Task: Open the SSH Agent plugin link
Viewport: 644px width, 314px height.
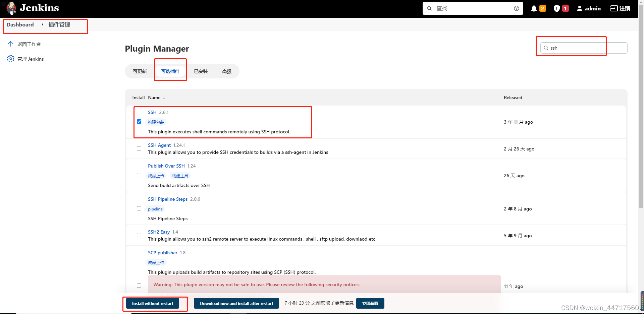Action: (x=159, y=145)
